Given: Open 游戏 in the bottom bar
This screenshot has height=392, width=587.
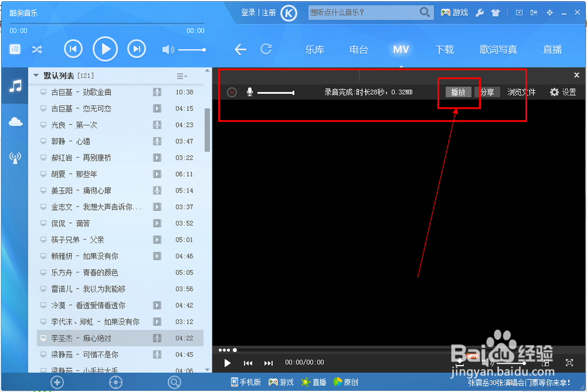Looking at the screenshot, I should tap(281, 382).
